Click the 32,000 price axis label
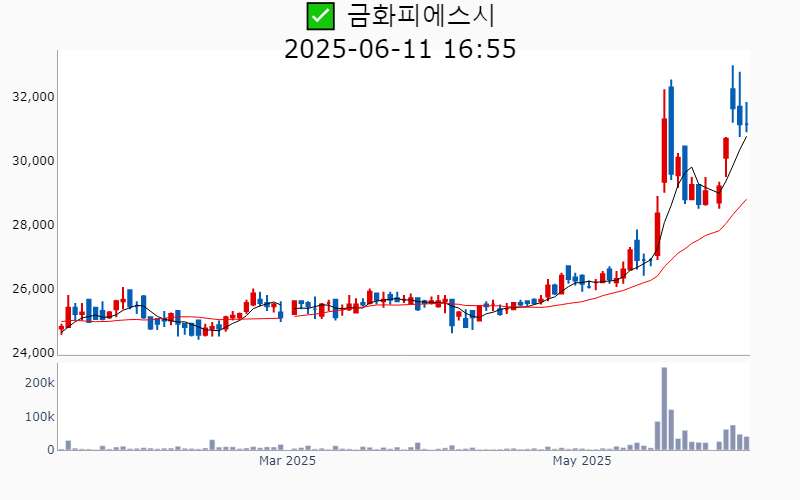 pos(33,97)
